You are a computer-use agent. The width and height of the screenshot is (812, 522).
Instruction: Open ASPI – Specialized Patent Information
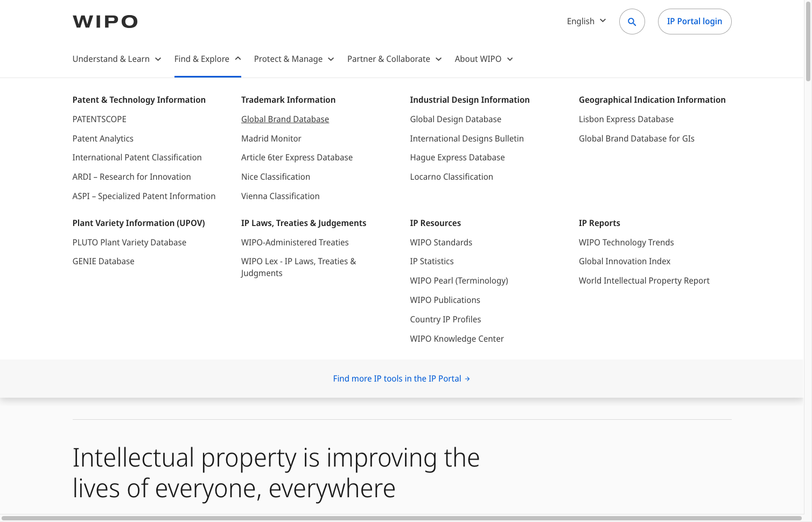coord(144,196)
